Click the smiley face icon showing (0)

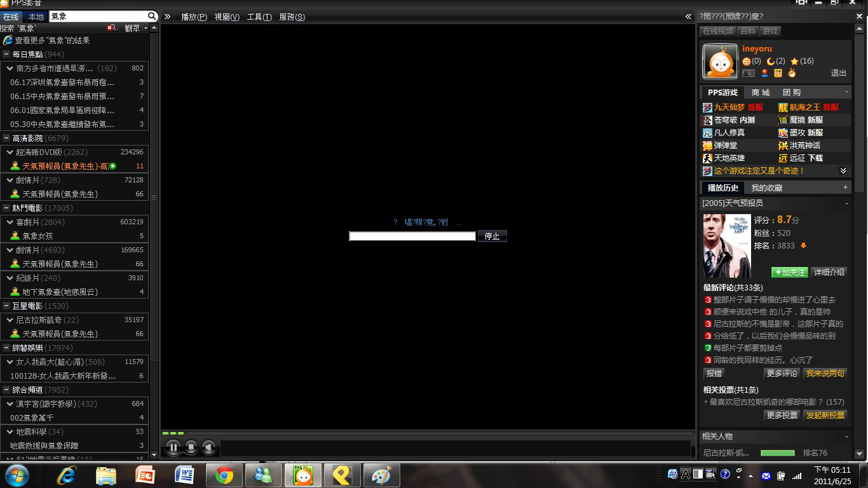pyautogui.click(x=747, y=61)
